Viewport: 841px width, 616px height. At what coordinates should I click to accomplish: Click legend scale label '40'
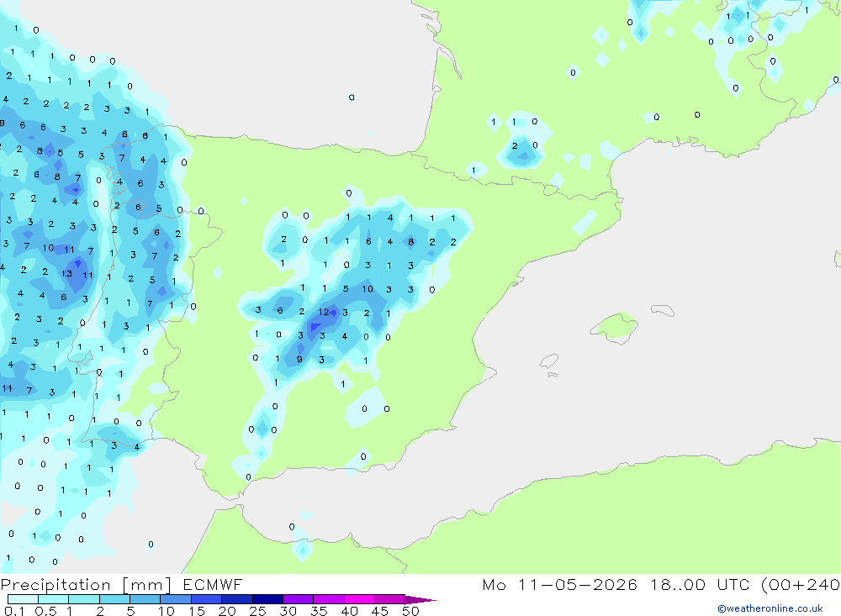pyautogui.click(x=350, y=611)
